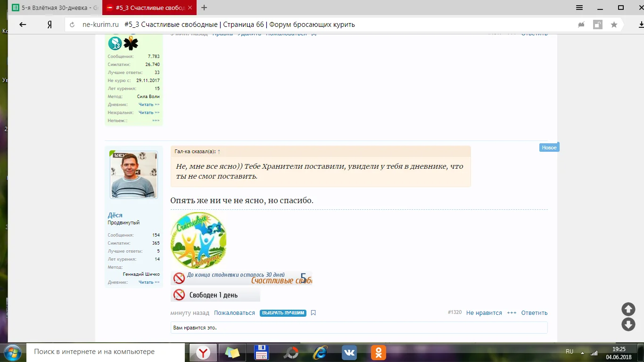Open the Yandex Browser hamburger menu
The image size is (644, 362).
pos(579,8)
